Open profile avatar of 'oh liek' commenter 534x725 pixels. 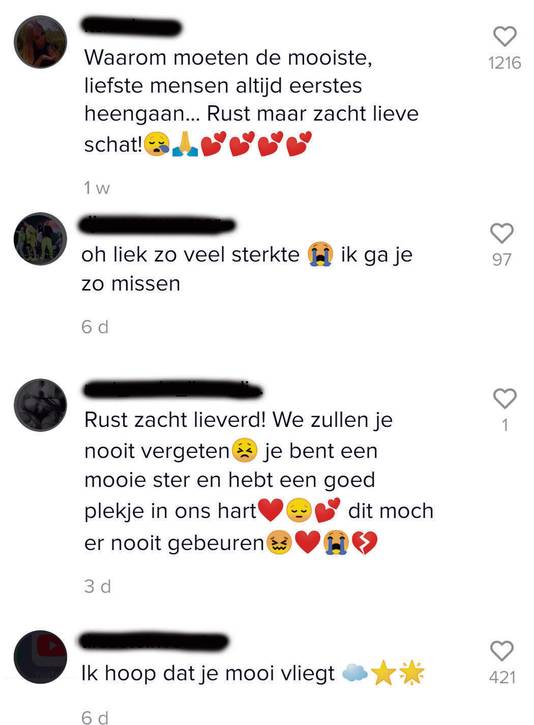pos(40,239)
